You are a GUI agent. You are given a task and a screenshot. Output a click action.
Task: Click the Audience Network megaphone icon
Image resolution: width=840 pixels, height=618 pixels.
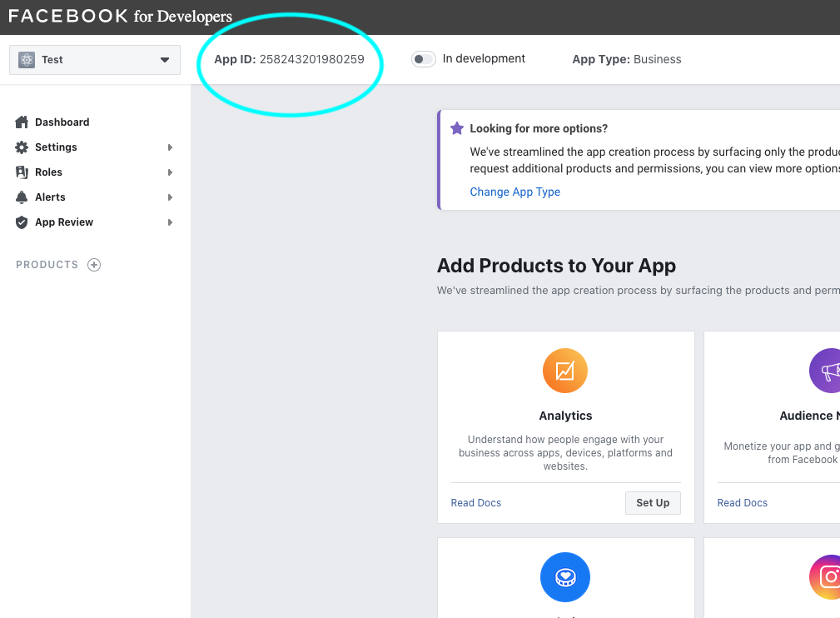pos(825,371)
